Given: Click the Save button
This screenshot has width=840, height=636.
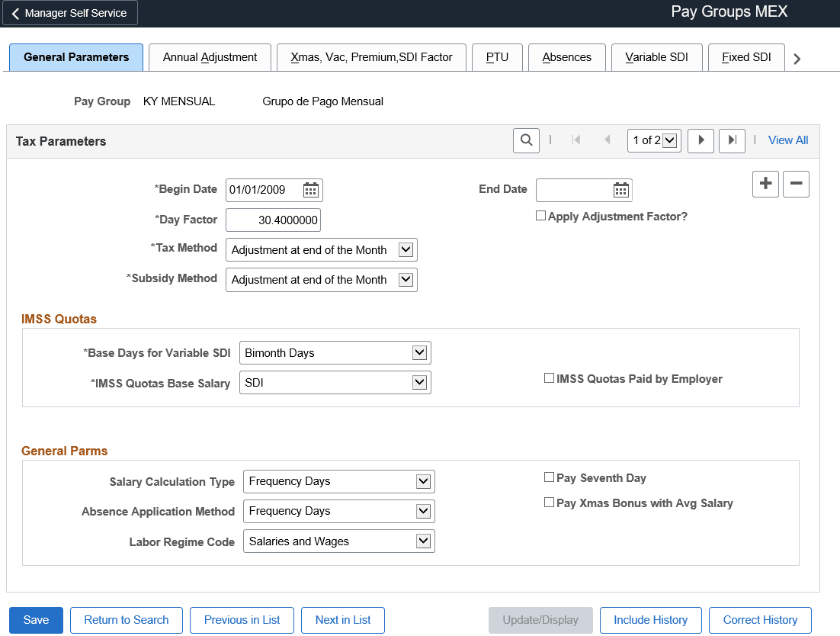Looking at the screenshot, I should [x=36, y=620].
